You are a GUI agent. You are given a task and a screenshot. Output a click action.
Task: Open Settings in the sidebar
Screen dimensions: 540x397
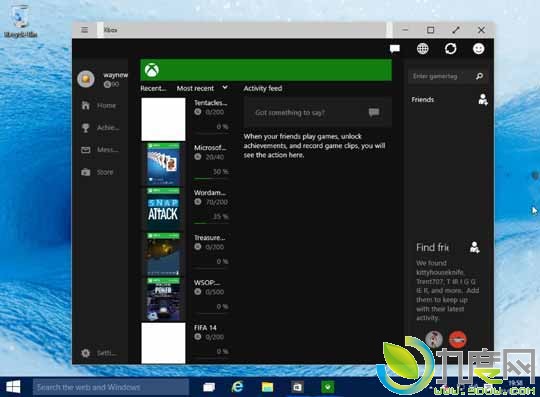(x=99, y=353)
